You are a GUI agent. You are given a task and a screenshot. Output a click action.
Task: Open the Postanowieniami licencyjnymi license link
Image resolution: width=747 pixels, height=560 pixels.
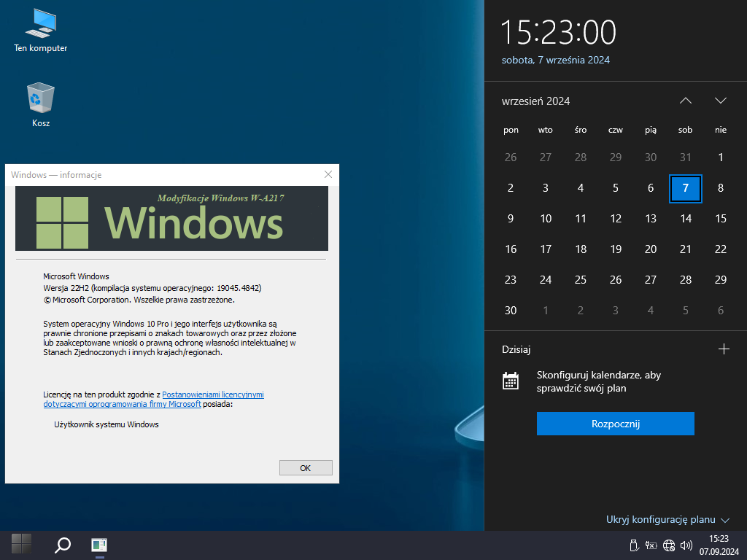pos(213,394)
